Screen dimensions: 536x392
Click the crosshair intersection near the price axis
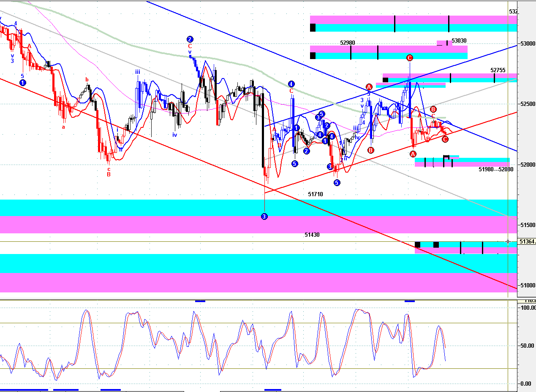tap(508, 242)
